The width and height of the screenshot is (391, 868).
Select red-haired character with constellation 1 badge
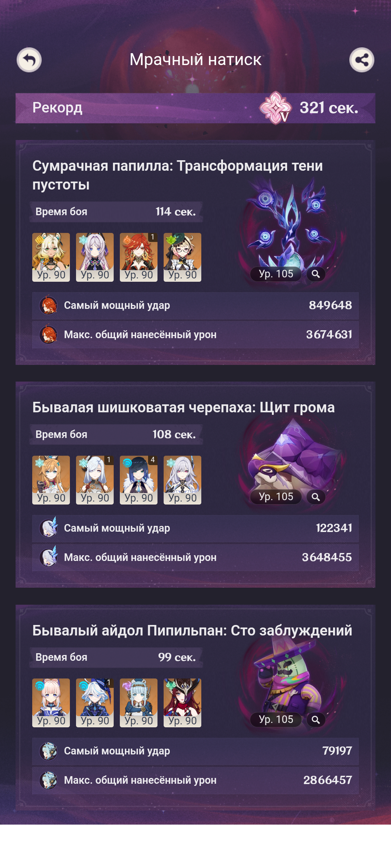(139, 257)
